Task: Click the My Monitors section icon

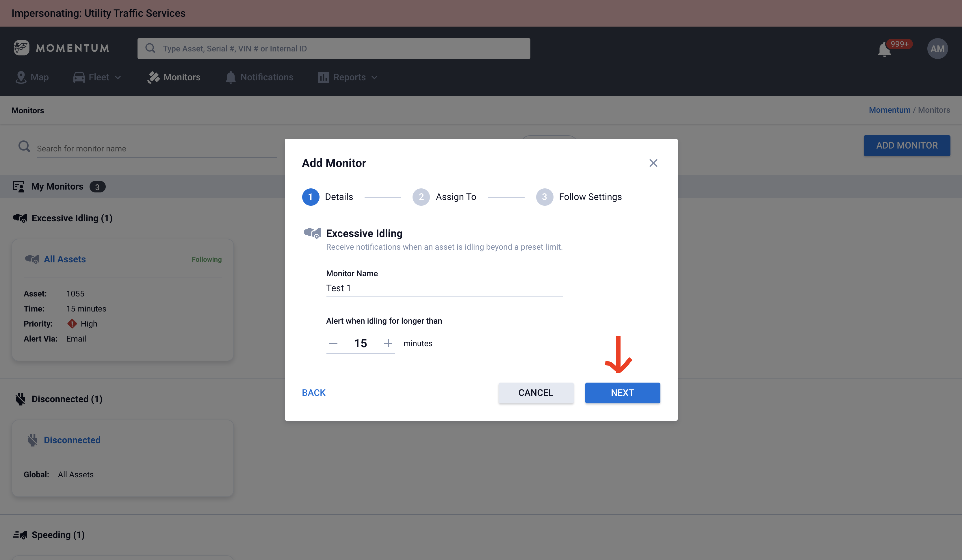Action: 18,186
